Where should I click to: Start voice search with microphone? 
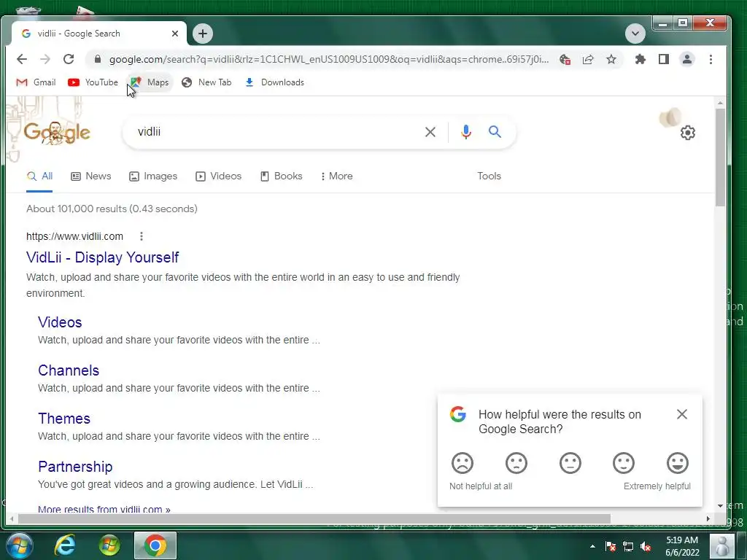466,132
